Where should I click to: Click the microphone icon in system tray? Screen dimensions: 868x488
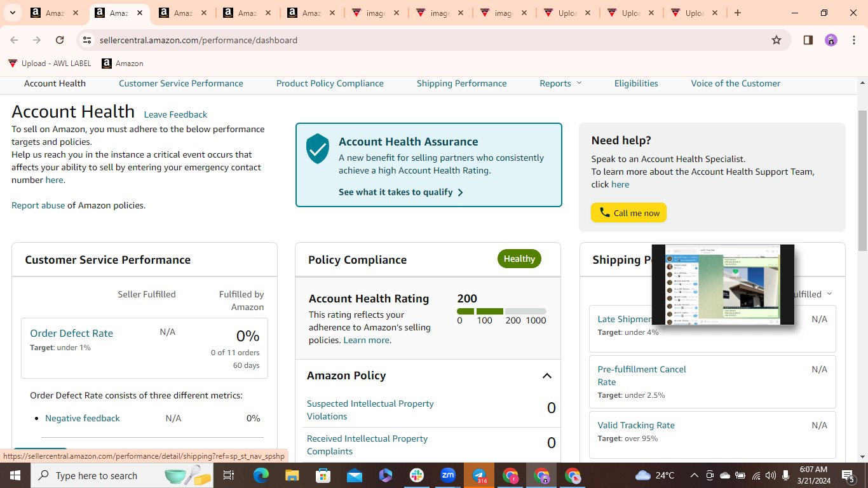tap(786, 475)
